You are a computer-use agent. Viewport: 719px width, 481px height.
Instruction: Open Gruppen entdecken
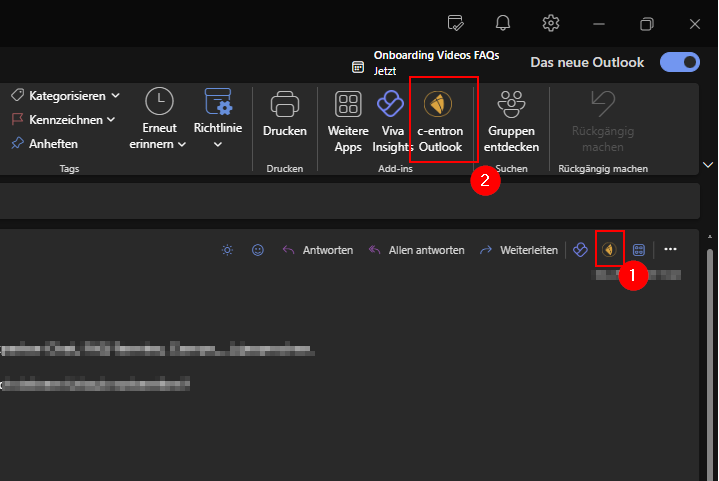coord(512,120)
